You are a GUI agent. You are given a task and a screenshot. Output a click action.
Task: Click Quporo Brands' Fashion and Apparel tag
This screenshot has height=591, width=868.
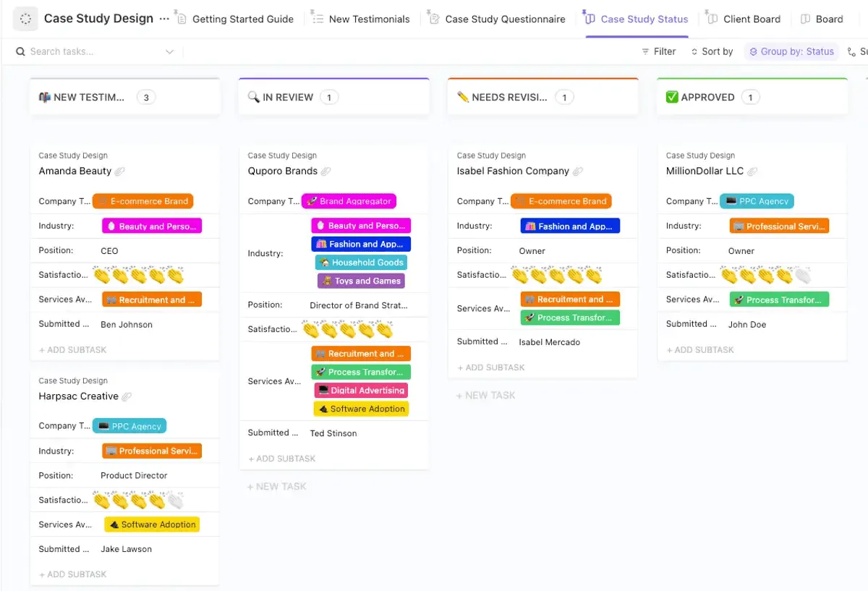(361, 244)
